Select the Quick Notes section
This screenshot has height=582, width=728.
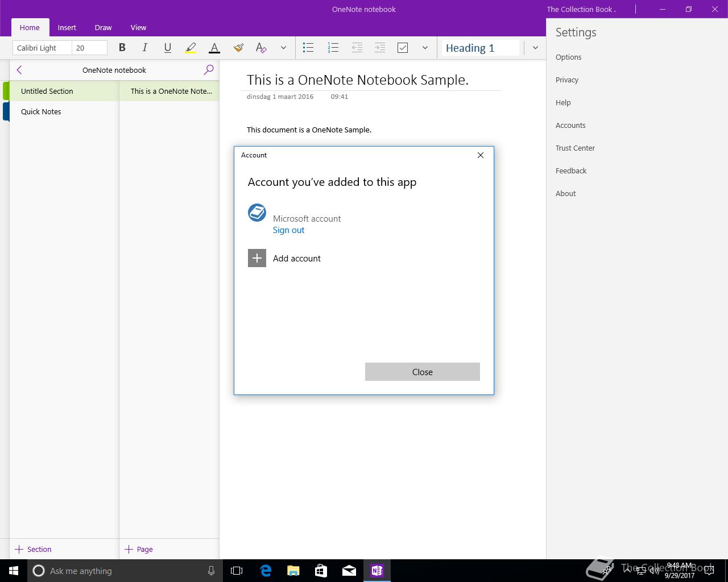(64, 111)
